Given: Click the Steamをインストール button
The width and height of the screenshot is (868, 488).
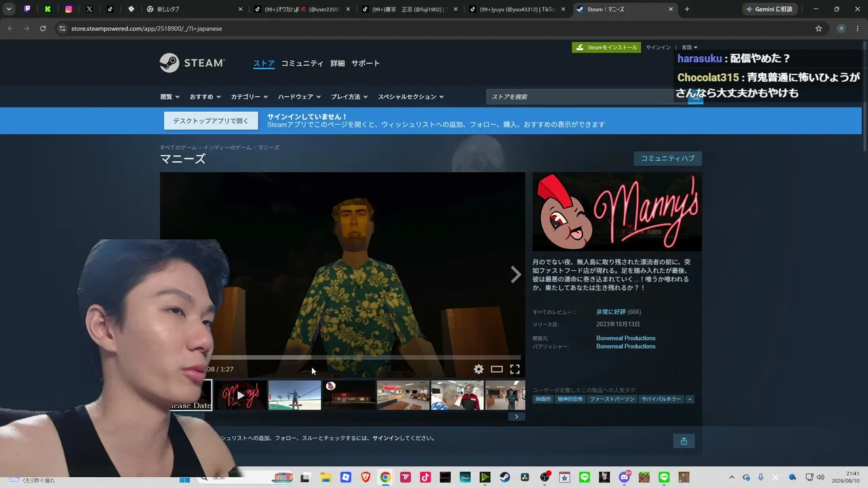Looking at the screenshot, I should 606,47.
